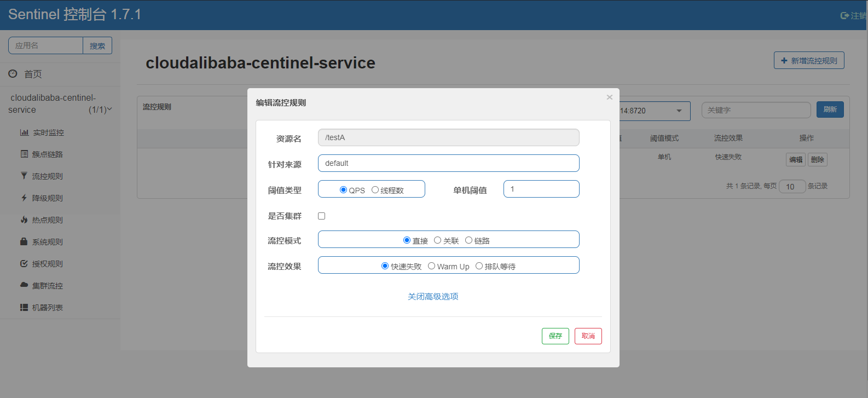This screenshot has width=868, height=398.
Task: Click the records-per-page input showing 10
Action: (792, 187)
